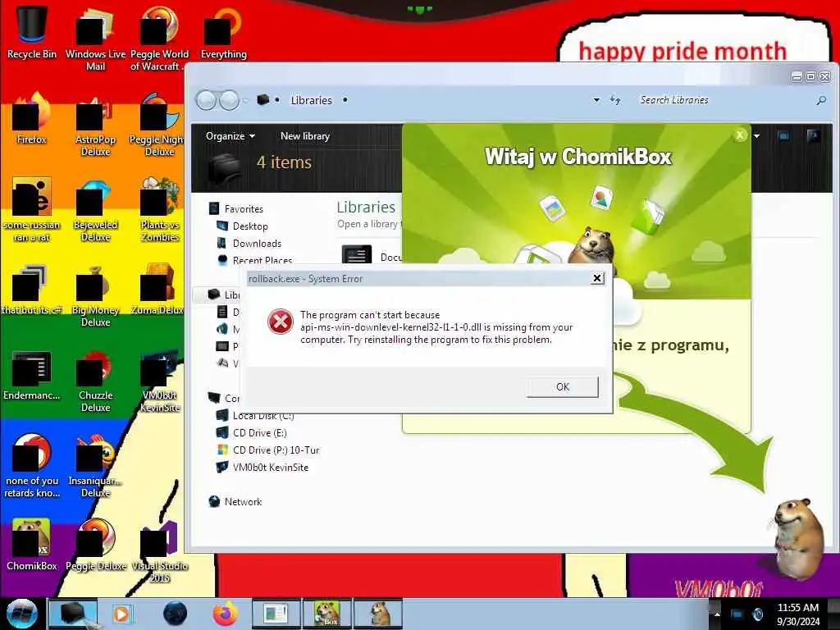Open the Organize dropdown menu
840x630 pixels.
coord(231,136)
